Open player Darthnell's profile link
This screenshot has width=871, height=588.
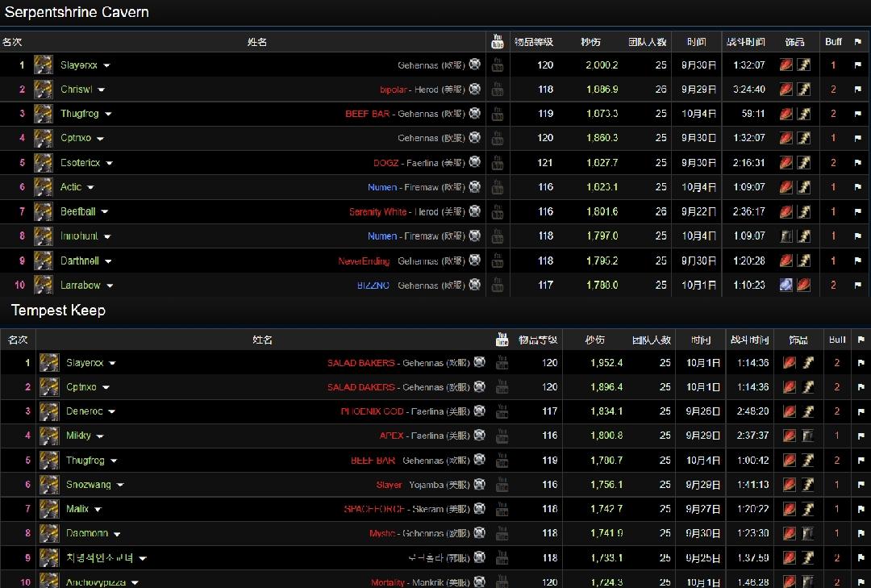coord(80,261)
